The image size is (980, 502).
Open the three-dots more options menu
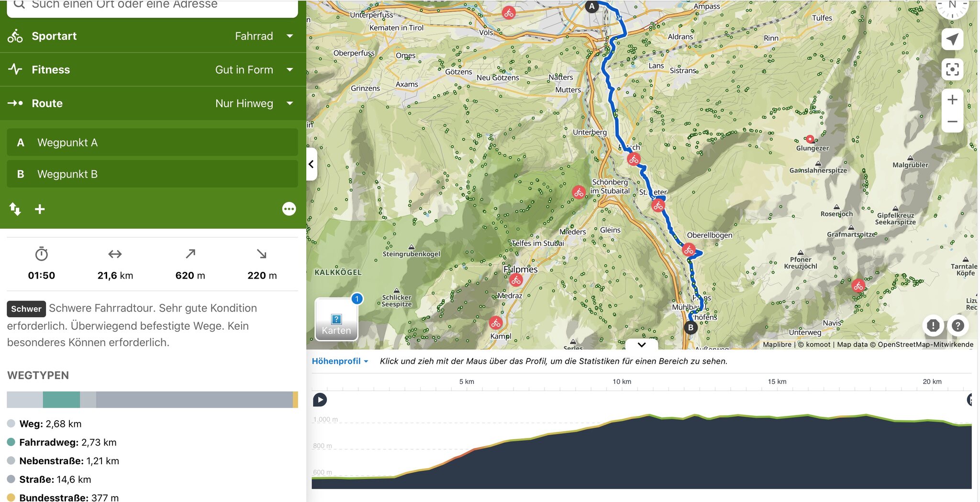[x=289, y=209]
